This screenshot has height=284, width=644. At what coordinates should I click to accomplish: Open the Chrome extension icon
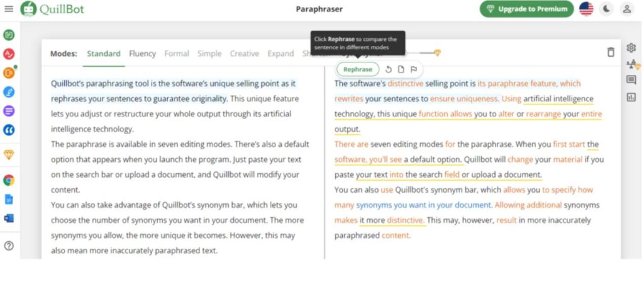(x=9, y=180)
